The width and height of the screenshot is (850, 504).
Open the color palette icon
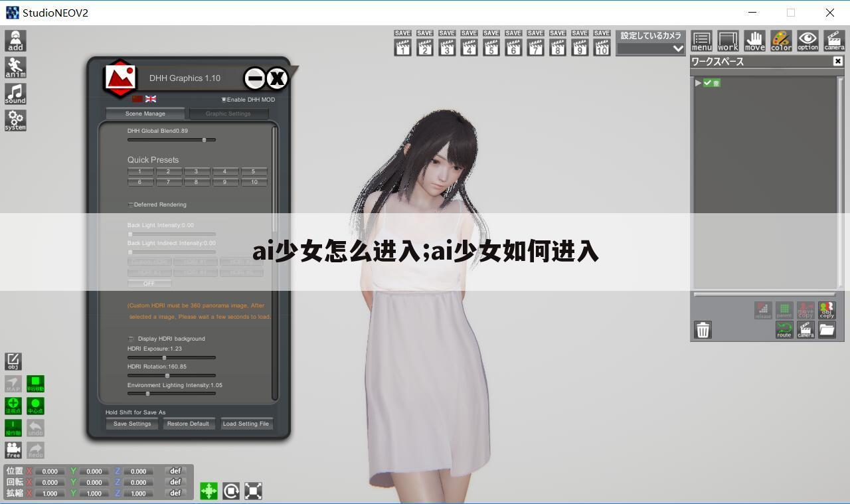781,41
